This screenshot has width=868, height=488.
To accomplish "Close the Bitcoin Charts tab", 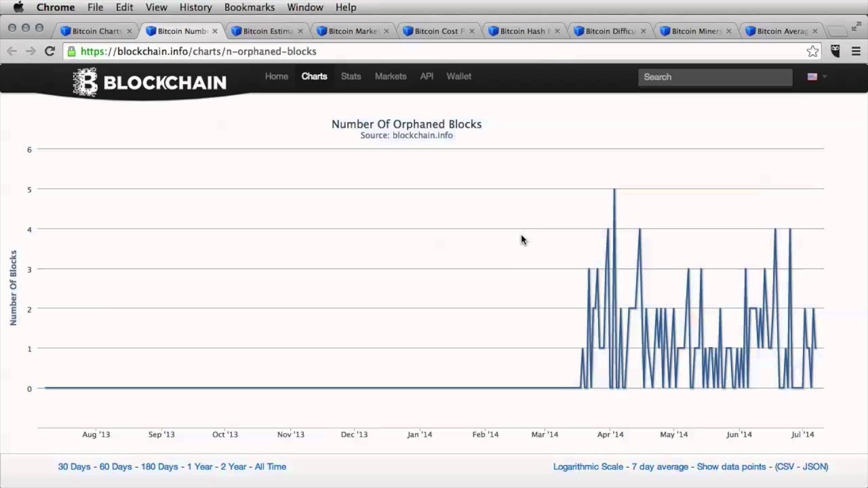I will [129, 31].
